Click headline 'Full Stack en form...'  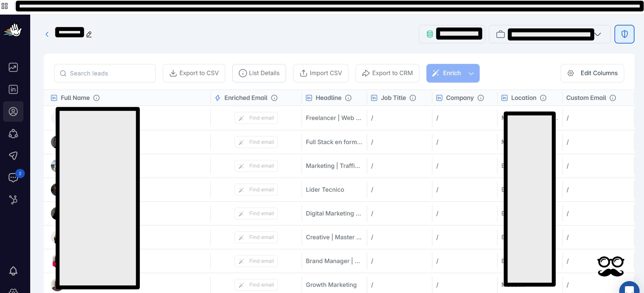pyautogui.click(x=334, y=142)
